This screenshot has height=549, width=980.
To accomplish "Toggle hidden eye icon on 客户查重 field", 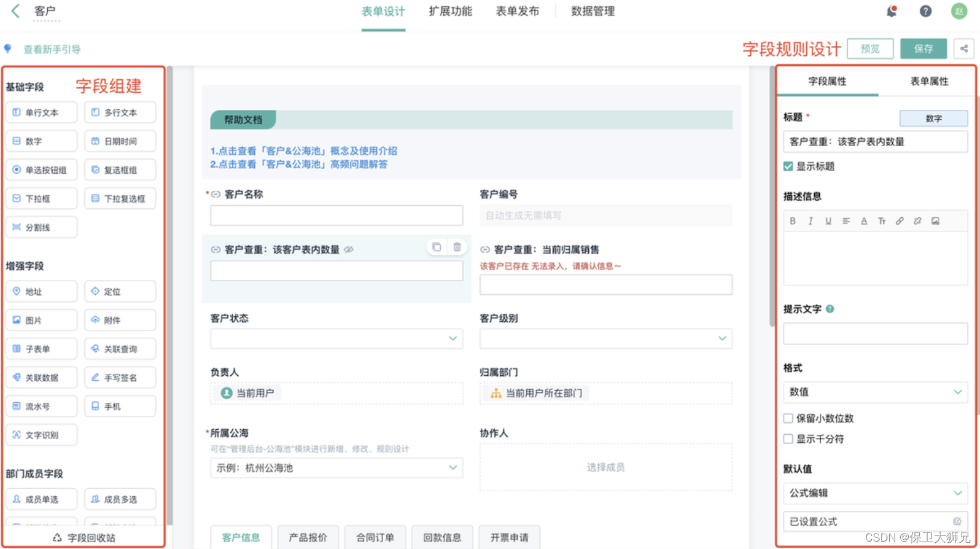I will click(x=349, y=250).
